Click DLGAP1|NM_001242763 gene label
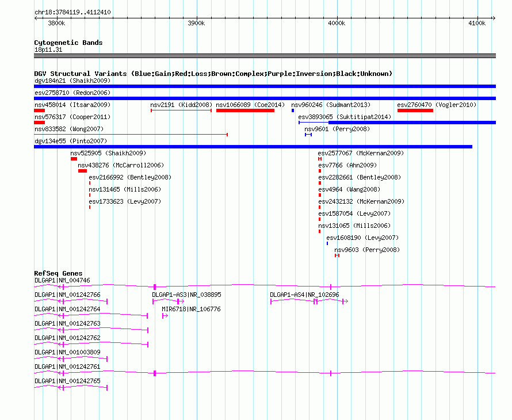512x420 pixels. [67, 323]
